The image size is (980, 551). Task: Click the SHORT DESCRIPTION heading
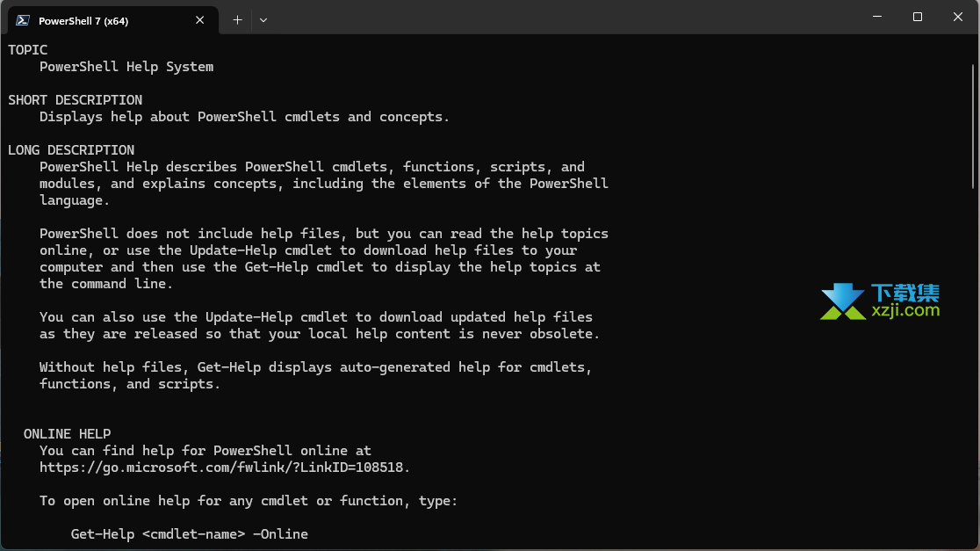(75, 100)
